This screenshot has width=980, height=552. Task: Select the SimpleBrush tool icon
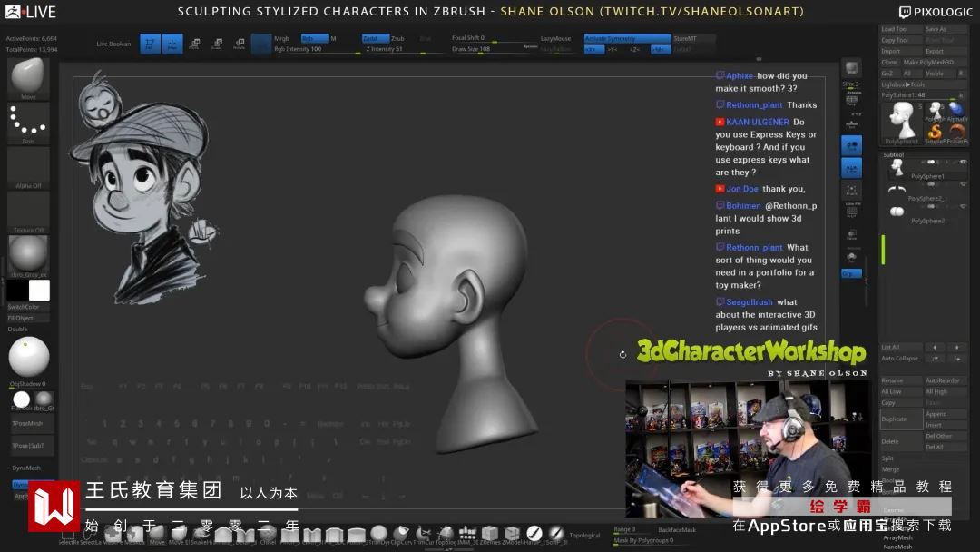pyautogui.click(x=935, y=133)
